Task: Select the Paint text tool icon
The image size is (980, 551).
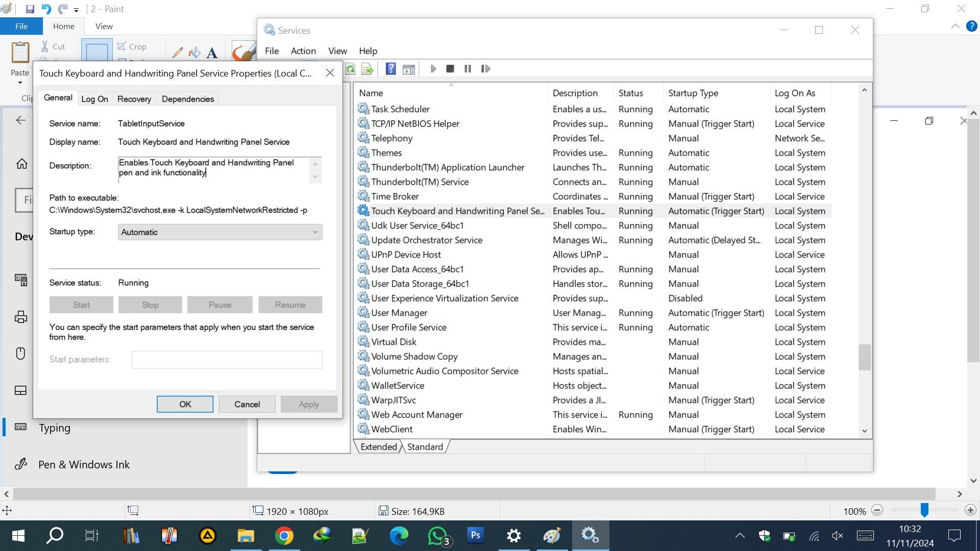Action: [212, 53]
